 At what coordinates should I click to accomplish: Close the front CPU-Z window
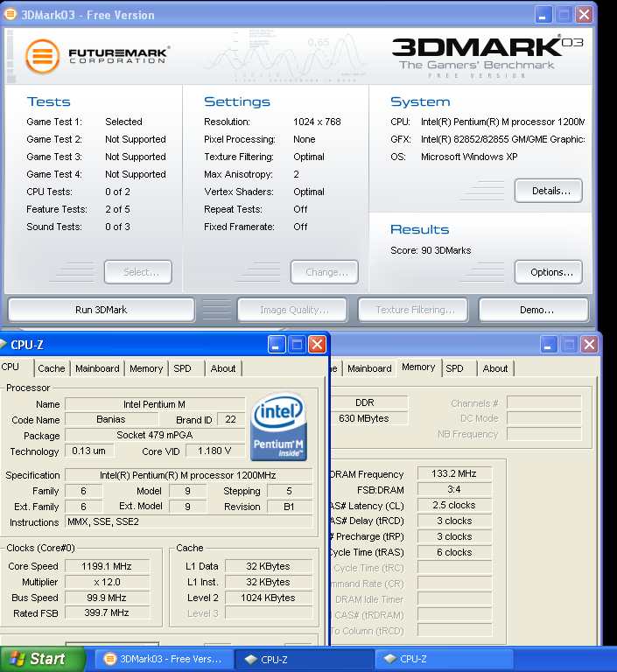point(318,345)
